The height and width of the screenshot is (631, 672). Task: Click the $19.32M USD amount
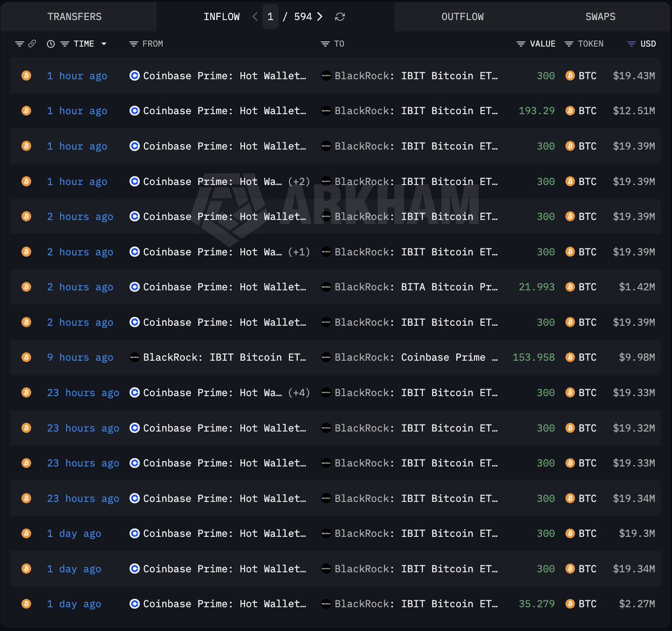[x=634, y=428]
